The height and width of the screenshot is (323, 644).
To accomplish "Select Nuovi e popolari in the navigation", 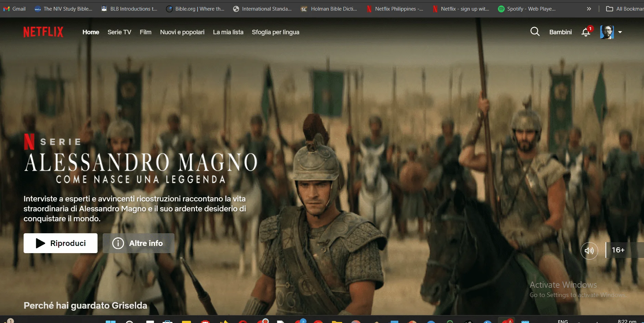I will [182, 32].
